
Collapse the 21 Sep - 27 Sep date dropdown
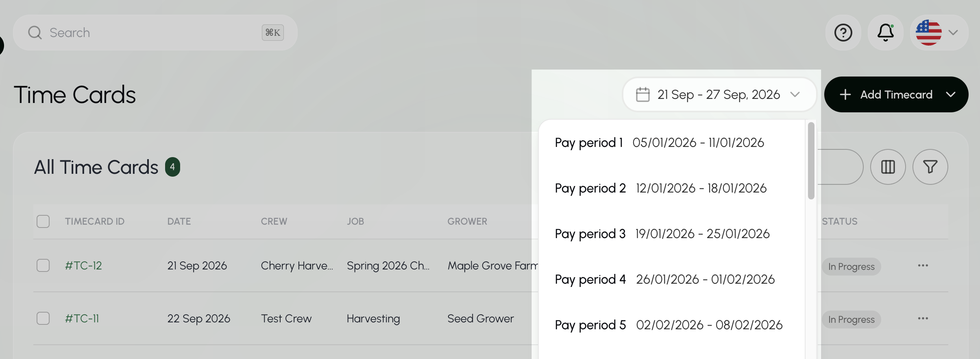tap(719, 94)
